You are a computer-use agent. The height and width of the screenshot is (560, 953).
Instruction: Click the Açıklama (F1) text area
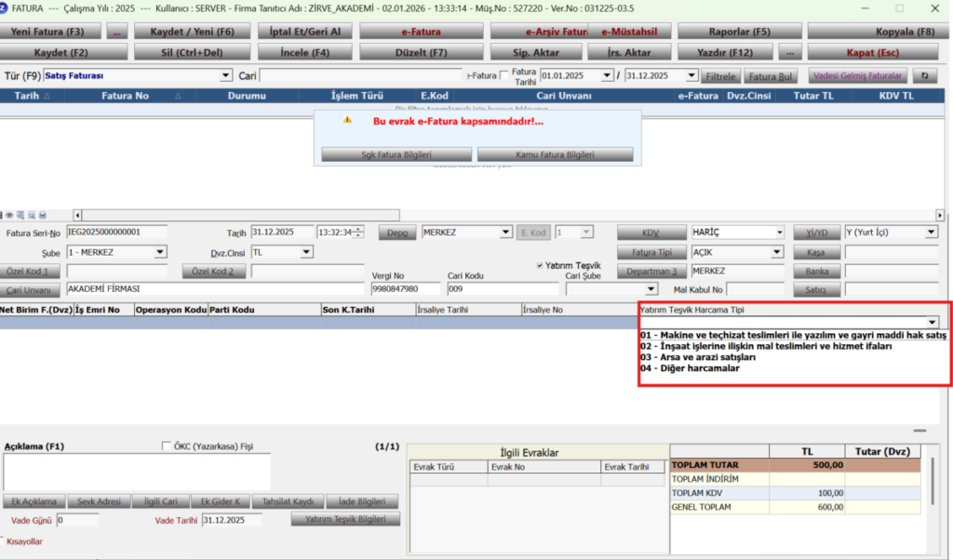137,472
